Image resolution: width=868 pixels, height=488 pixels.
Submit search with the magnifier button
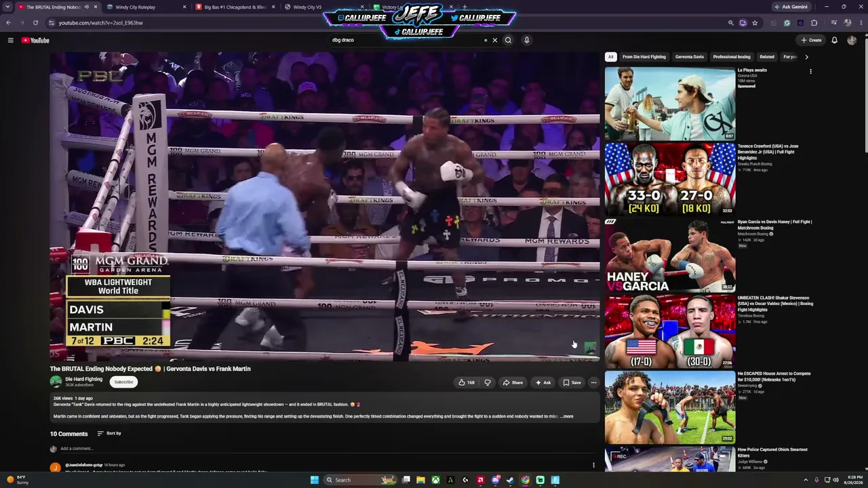click(508, 40)
